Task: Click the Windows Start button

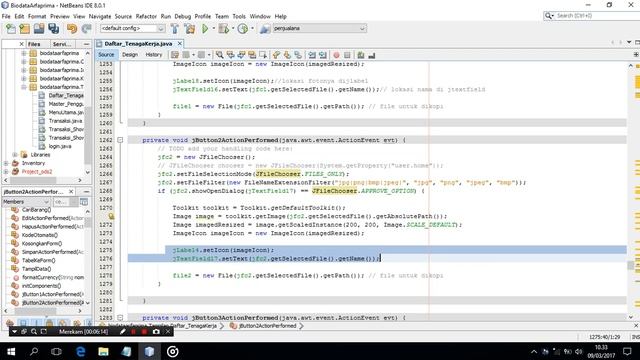Action: [x=11, y=351]
